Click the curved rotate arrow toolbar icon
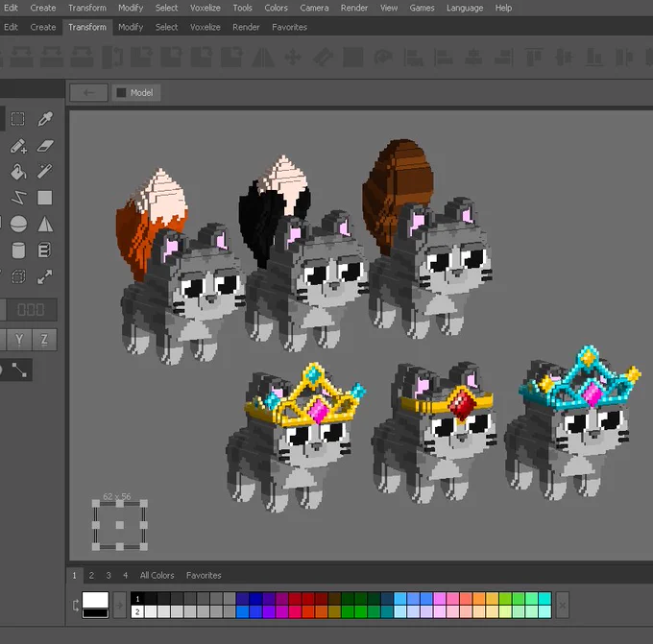 [383, 58]
